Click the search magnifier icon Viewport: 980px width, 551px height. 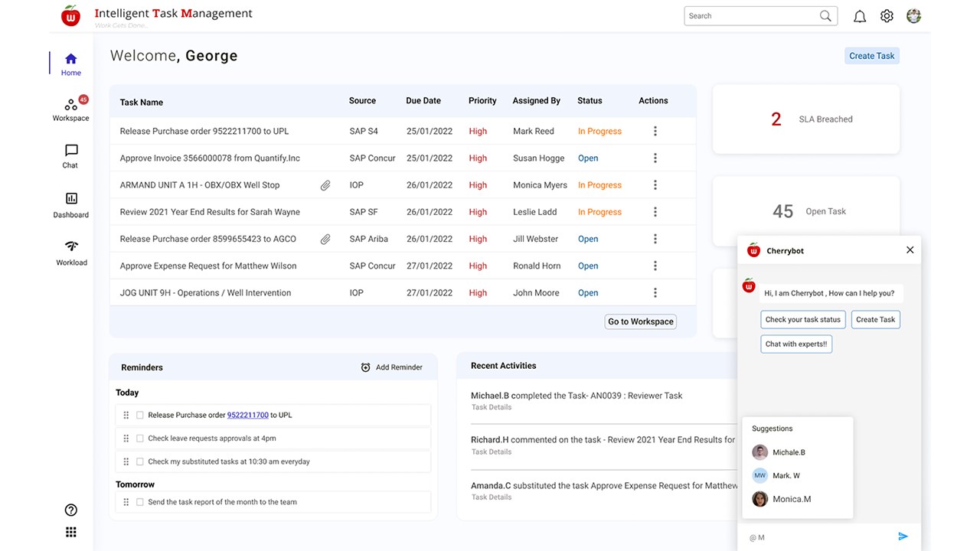(825, 16)
